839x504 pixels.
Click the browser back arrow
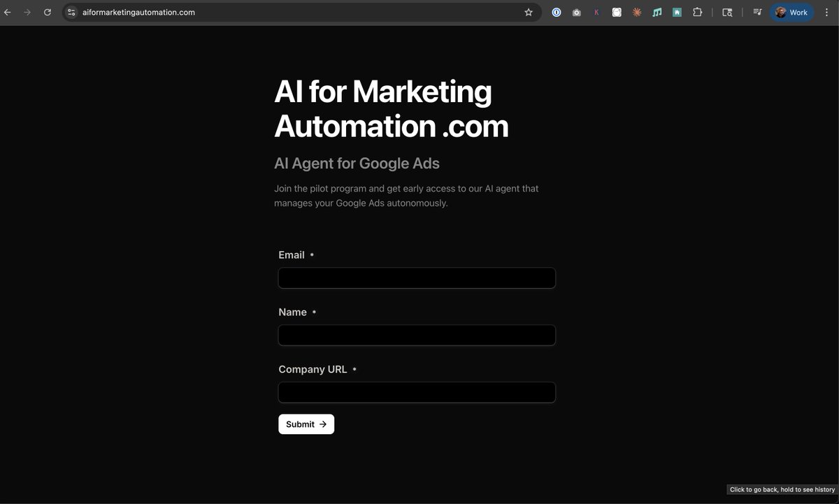point(8,13)
